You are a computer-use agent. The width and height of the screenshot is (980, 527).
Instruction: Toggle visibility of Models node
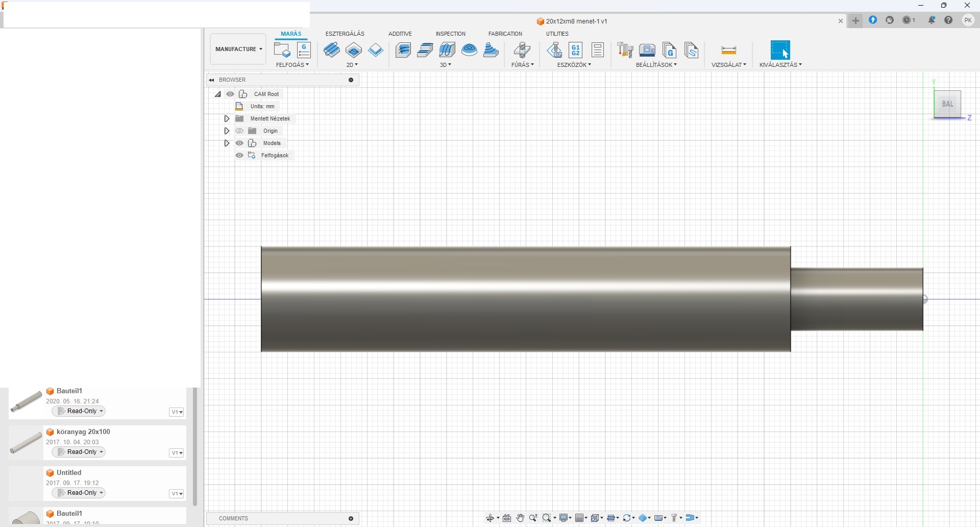[239, 143]
